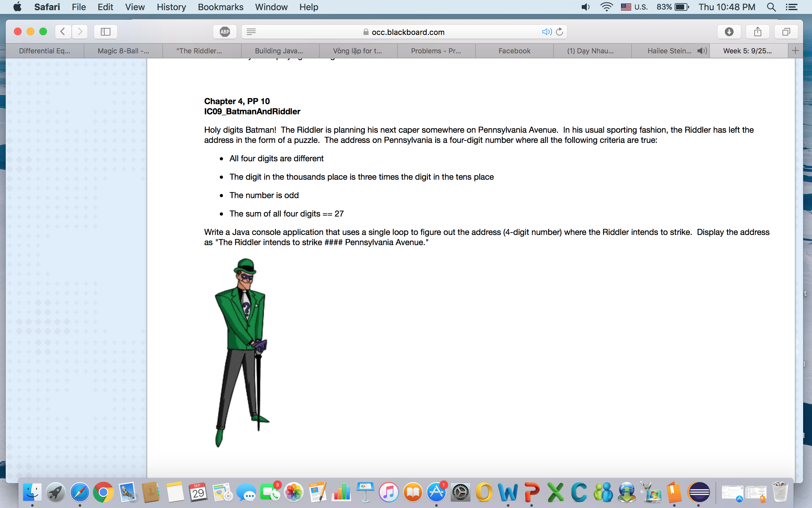Click the heading IC09_BatmanAndRiddler
This screenshot has height=508, width=812.
click(x=252, y=111)
